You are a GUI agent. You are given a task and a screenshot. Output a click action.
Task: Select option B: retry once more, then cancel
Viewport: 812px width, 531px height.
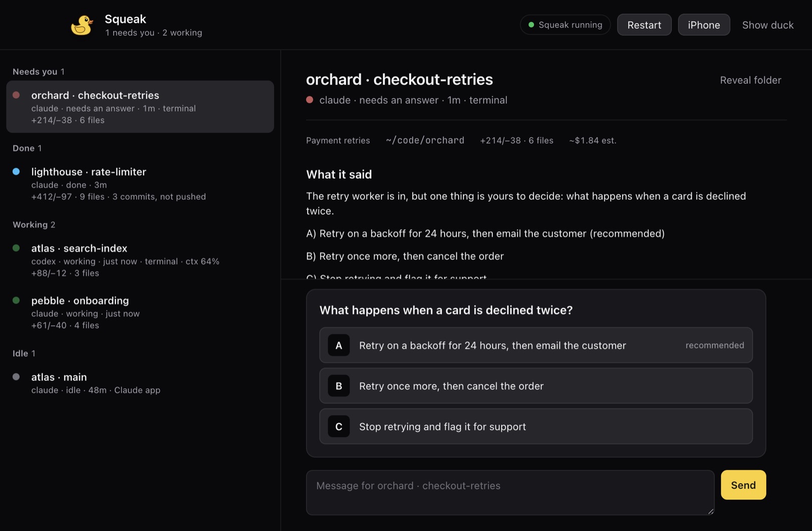[536, 386]
